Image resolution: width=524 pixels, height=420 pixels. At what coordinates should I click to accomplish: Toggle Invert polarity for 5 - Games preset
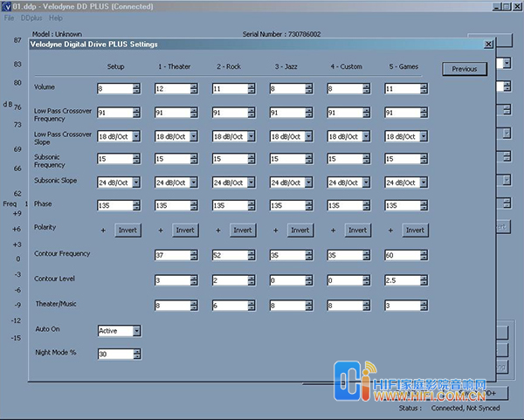[x=415, y=230]
